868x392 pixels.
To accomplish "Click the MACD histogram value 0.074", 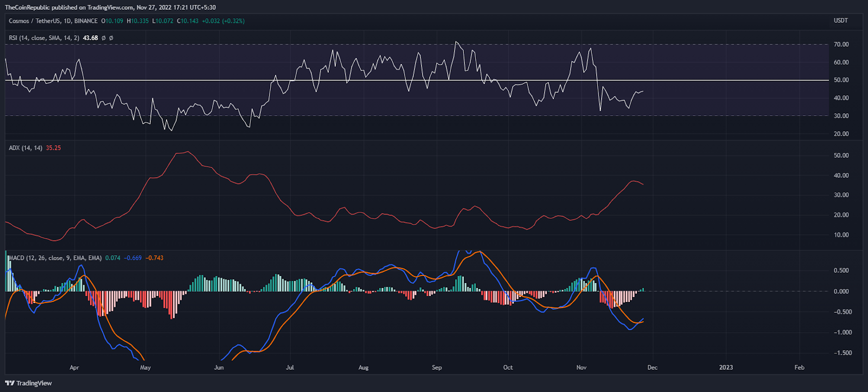I will pos(112,258).
